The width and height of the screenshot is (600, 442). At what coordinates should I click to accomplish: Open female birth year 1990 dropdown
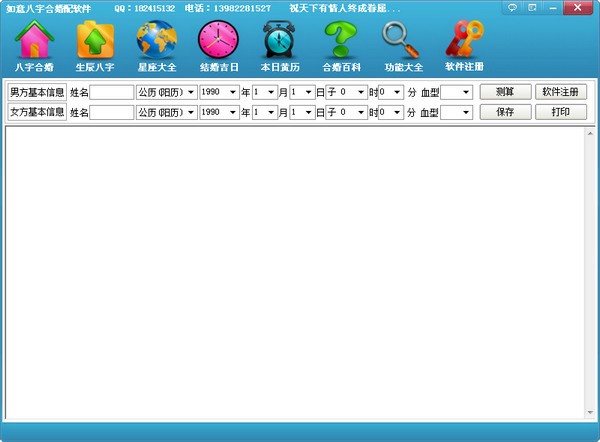coord(219,113)
